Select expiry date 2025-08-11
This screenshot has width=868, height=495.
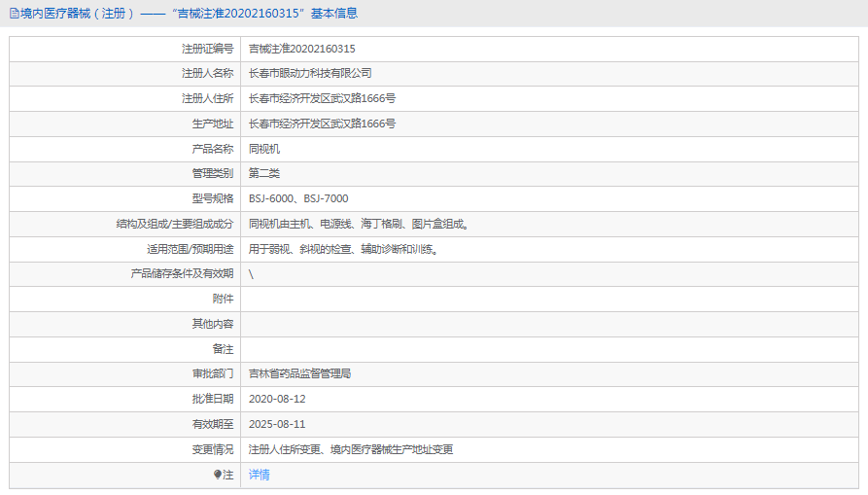coord(277,424)
